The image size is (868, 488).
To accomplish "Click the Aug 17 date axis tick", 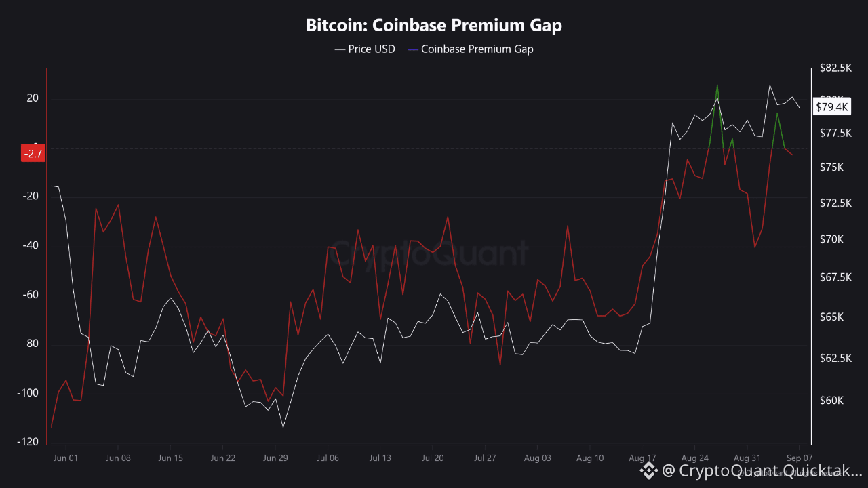I will point(642,458).
